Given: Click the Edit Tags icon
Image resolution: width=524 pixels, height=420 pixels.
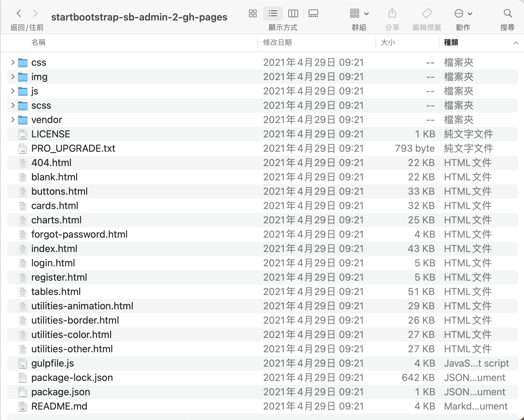Looking at the screenshot, I should (426, 14).
